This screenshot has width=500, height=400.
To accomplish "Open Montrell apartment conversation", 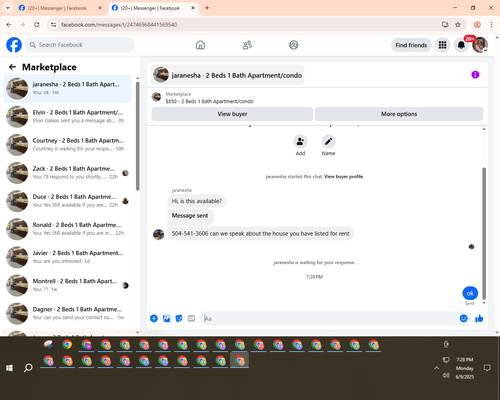I will (67, 285).
